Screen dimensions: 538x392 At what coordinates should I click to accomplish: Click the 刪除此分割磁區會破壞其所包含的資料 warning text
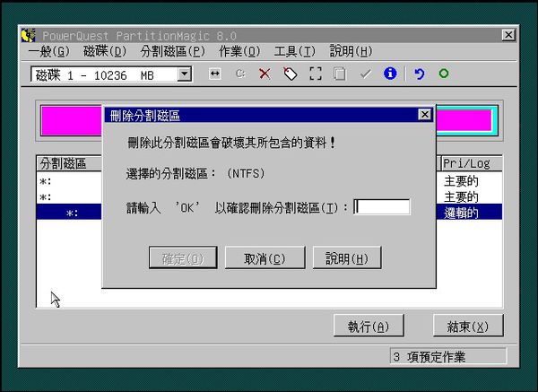(231, 143)
